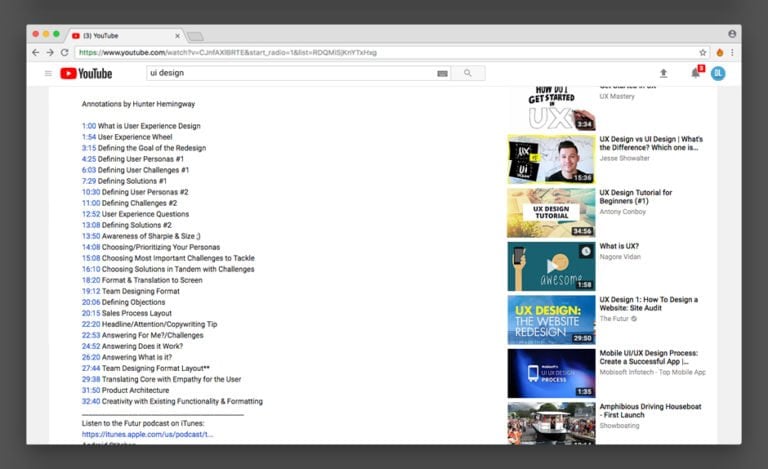Jump to timestamp 13:50

pos(91,236)
